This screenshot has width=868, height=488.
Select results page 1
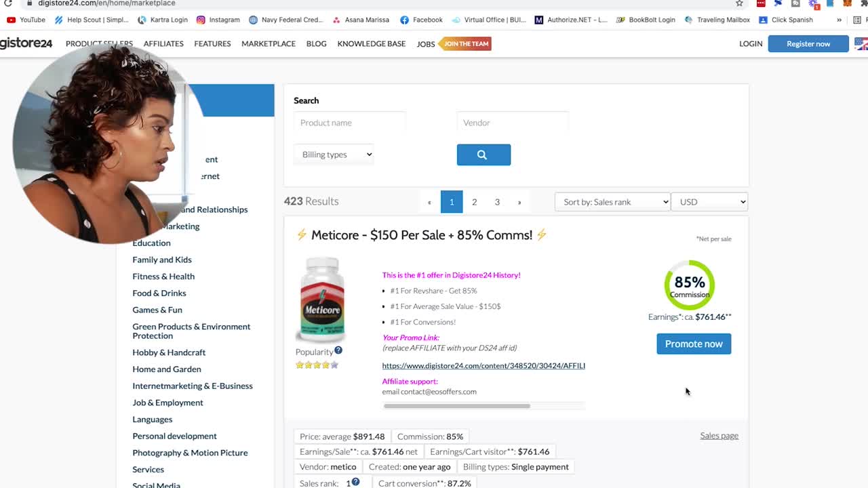[452, 202]
